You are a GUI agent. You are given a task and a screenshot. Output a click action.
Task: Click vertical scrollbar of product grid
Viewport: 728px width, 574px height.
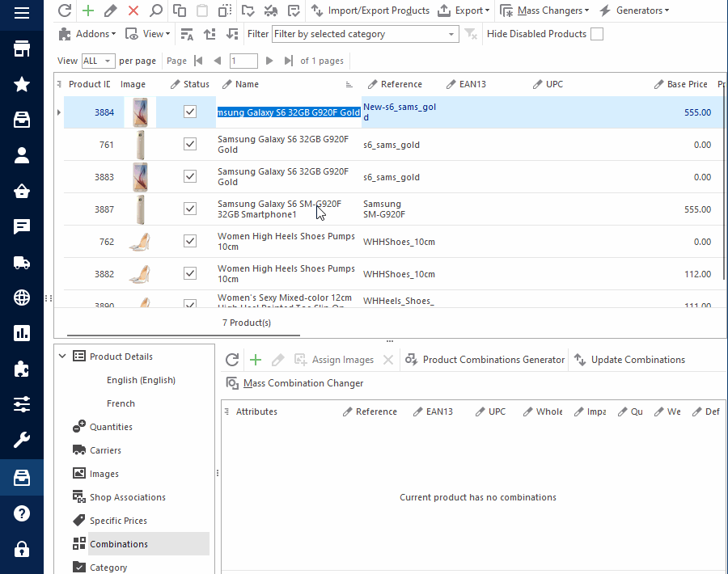tap(724, 184)
